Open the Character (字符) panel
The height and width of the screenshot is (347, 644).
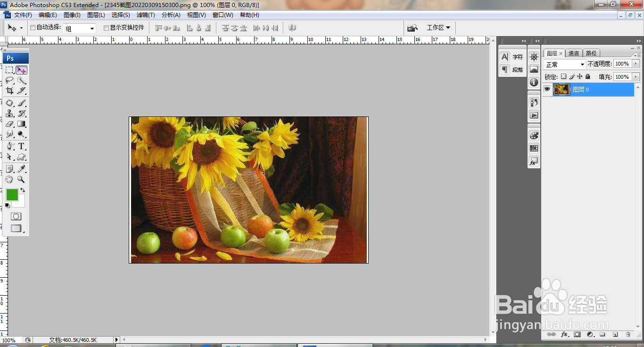point(512,57)
